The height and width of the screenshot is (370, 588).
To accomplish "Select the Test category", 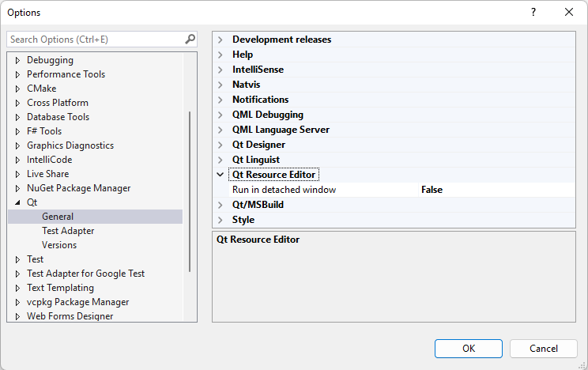I will pyautogui.click(x=35, y=259).
